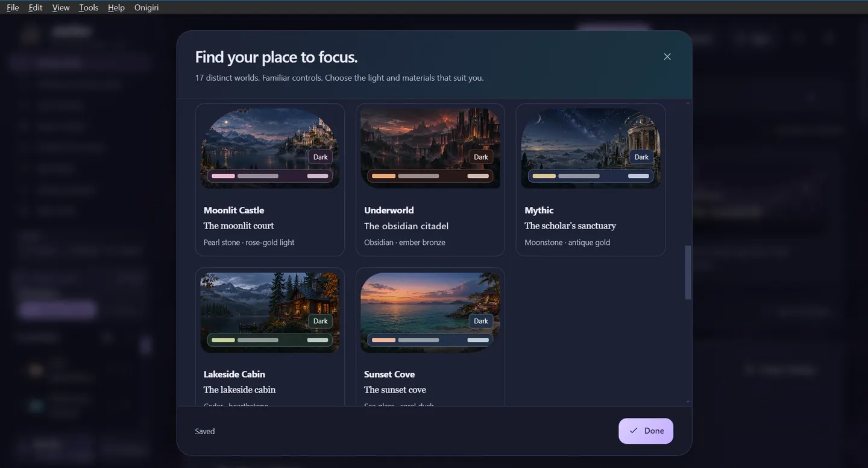Click the "Moonlit Castle" theme title

[234, 210]
